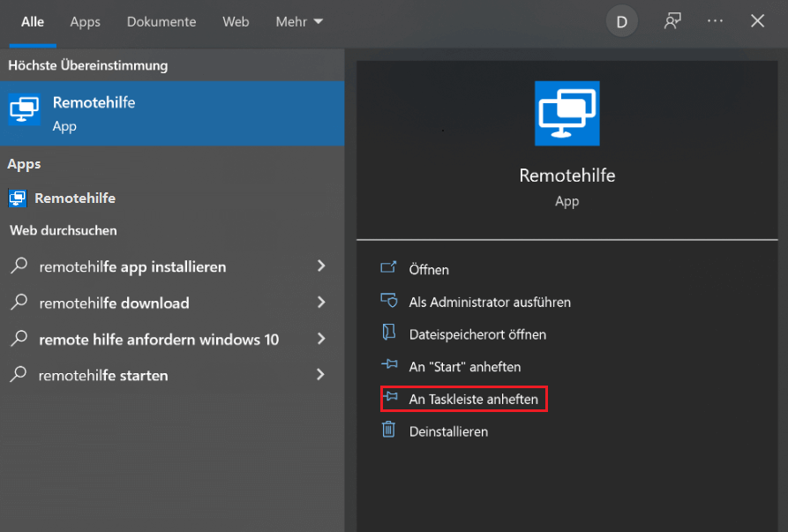
Task: Expand remote hilfe anfordern windows 10 arrow
Action: pos(321,339)
